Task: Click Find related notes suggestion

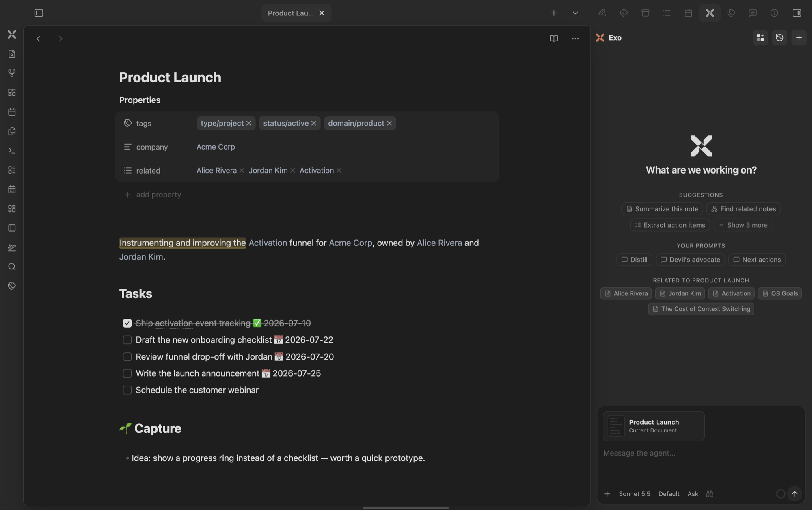Action: point(743,209)
